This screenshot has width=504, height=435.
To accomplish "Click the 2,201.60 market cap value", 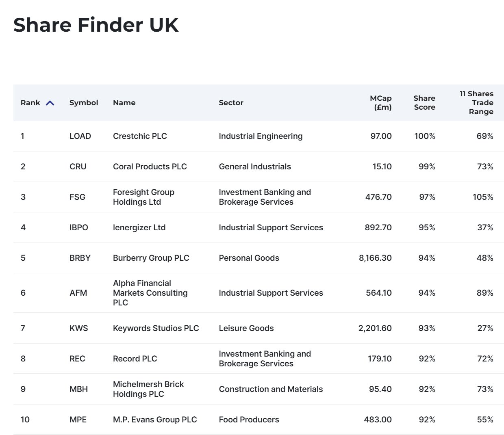I will (375, 328).
